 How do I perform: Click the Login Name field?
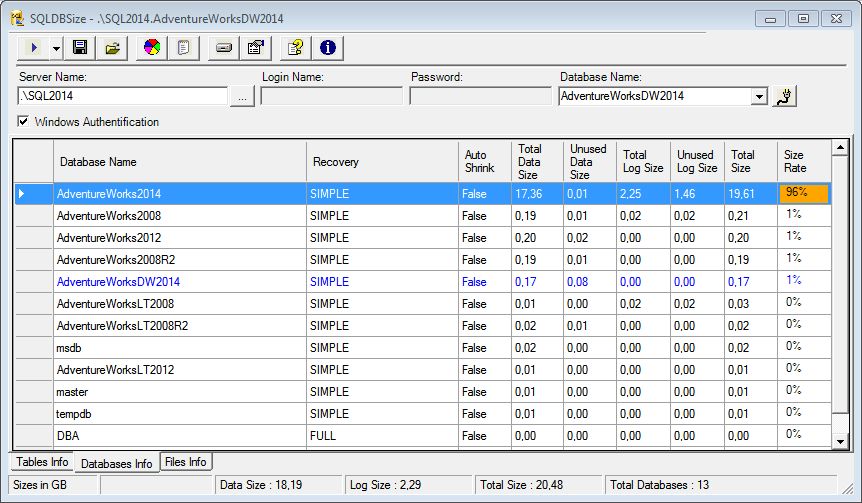pyautogui.click(x=331, y=96)
